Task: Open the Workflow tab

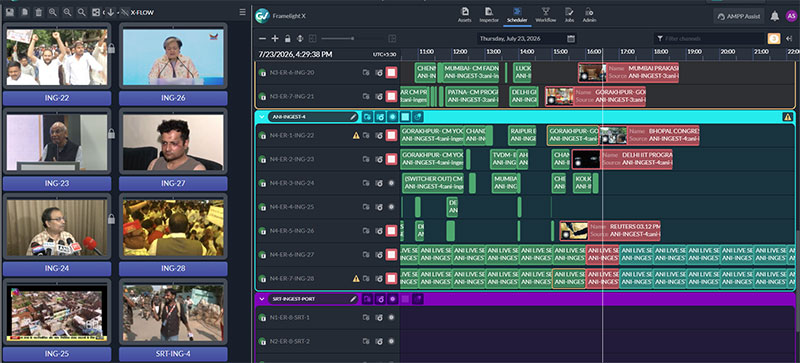Action: [545, 15]
